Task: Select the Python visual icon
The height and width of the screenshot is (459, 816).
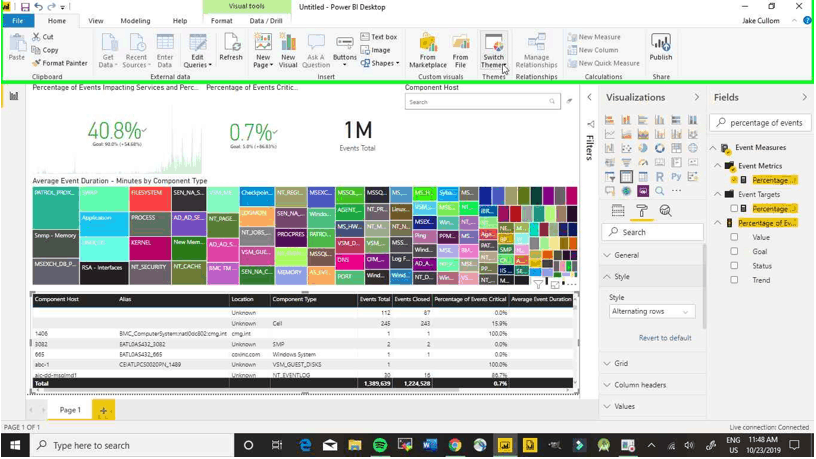Action: coord(676,176)
